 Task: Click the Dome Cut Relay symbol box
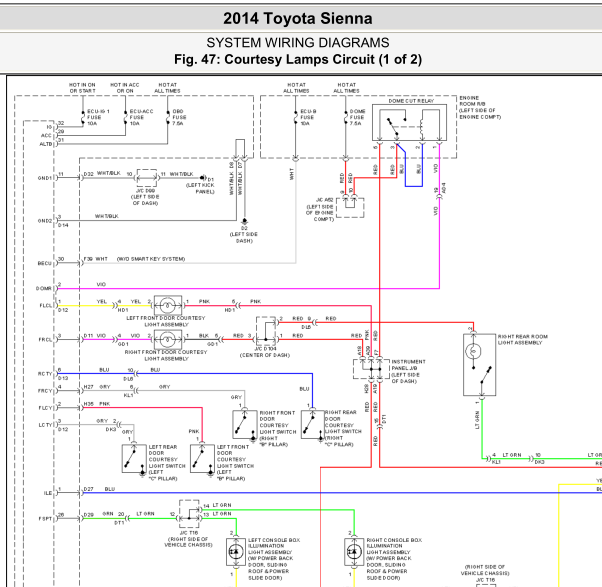click(x=409, y=122)
